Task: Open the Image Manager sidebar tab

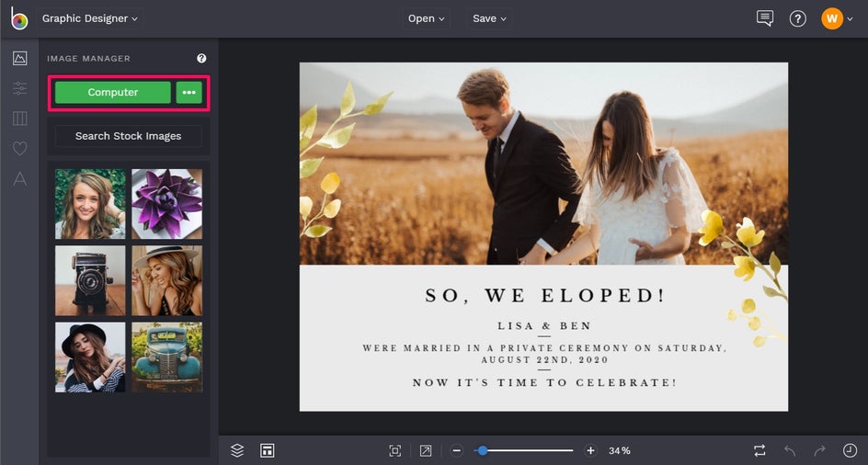Action: click(20, 58)
